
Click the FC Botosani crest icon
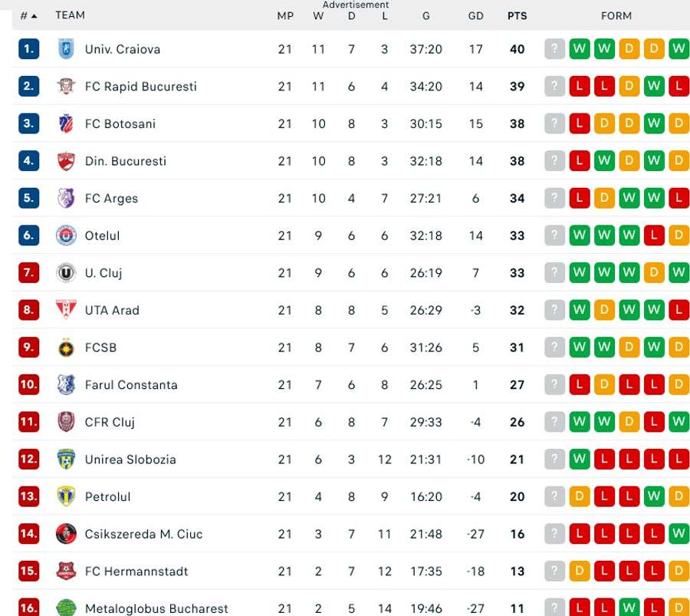pos(66,124)
